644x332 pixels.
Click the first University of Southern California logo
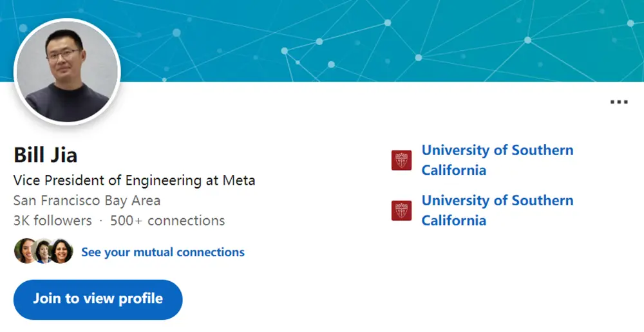pyautogui.click(x=401, y=160)
